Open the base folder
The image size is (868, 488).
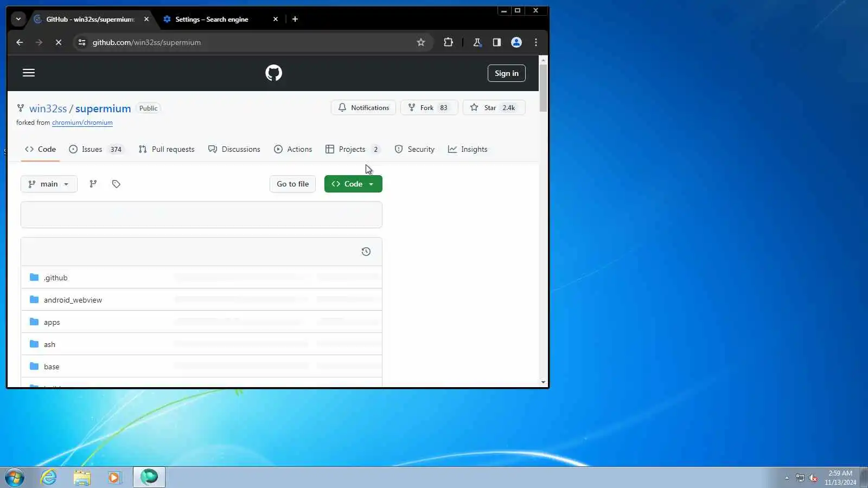tap(52, 367)
